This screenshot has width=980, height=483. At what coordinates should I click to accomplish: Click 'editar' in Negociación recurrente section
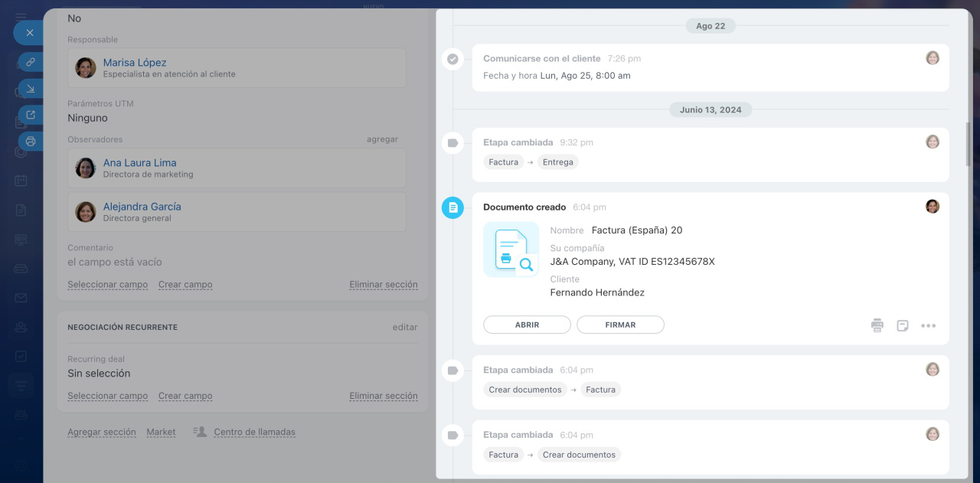[x=405, y=327]
